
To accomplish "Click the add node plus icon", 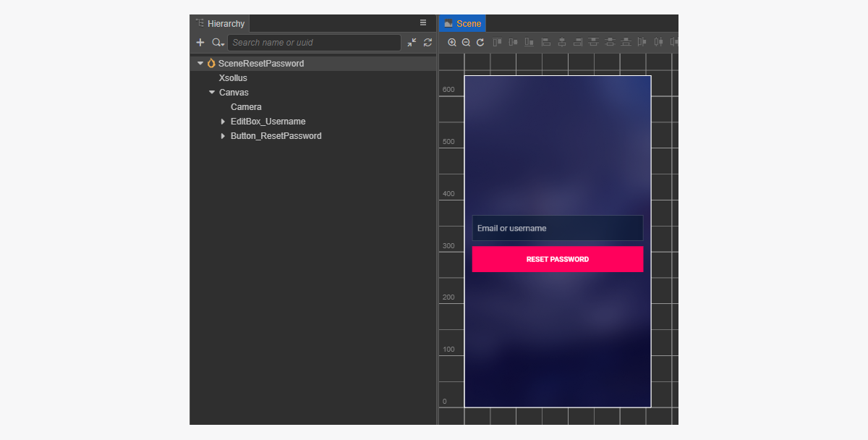I will [x=200, y=43].
